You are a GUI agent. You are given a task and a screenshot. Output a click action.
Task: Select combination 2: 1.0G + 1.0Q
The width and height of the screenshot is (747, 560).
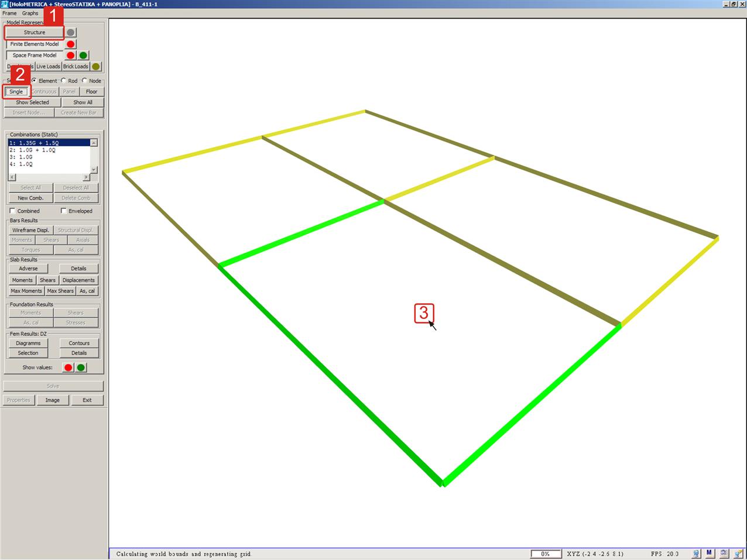point(33,150)
